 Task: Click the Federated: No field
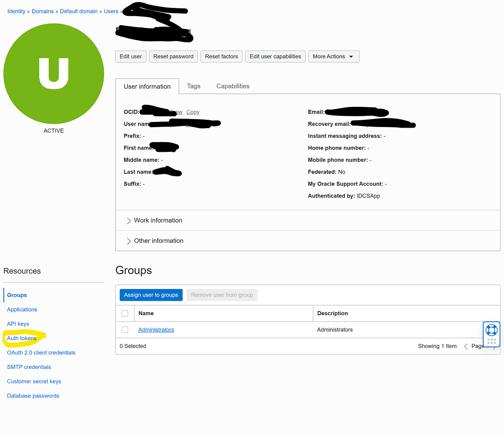pyautogui.click(x=327, y=172)
